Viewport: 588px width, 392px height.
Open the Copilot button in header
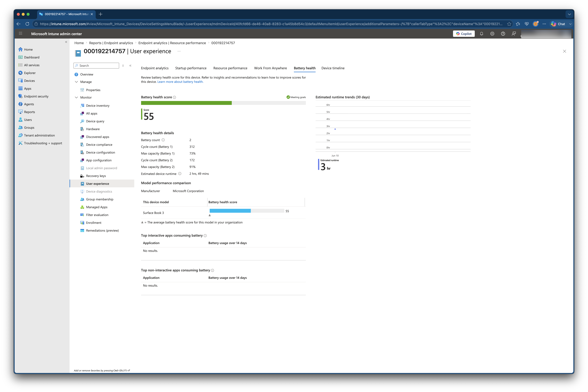(463, 34)
